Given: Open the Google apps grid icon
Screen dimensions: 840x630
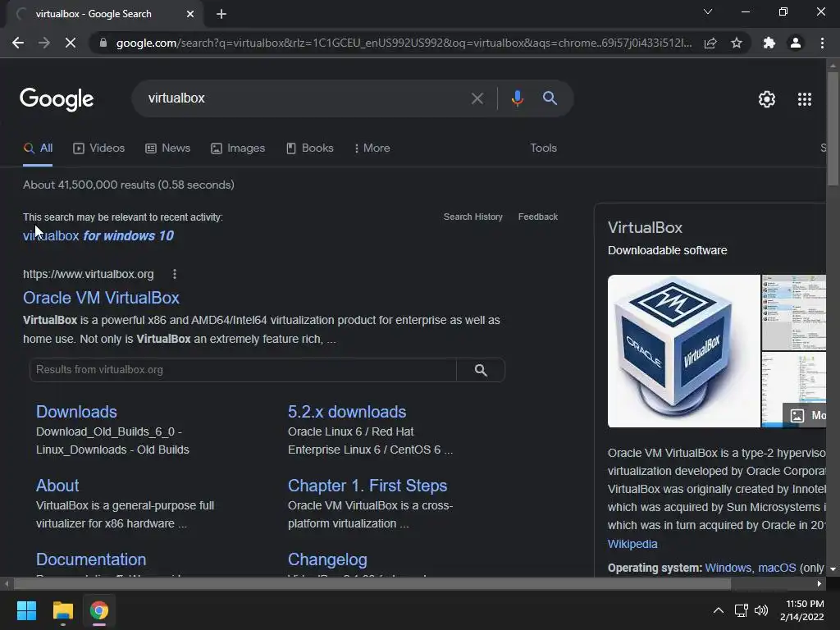Looking at the screenshot, I should 805,99.
